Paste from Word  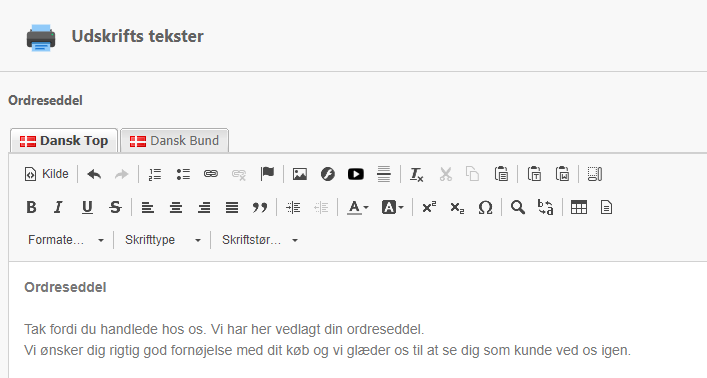coord(562,174)
